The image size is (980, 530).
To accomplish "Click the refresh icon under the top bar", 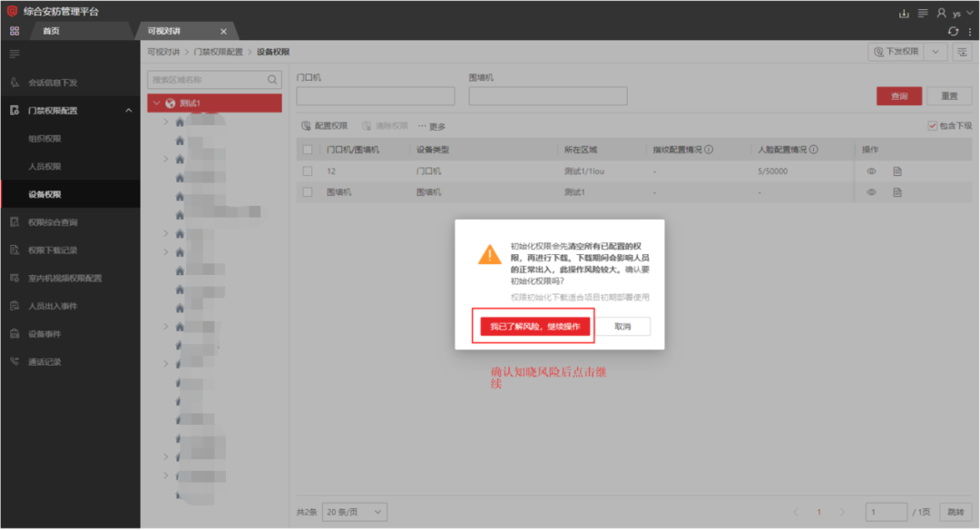I will pyautogui.click(x=953, y=31).
